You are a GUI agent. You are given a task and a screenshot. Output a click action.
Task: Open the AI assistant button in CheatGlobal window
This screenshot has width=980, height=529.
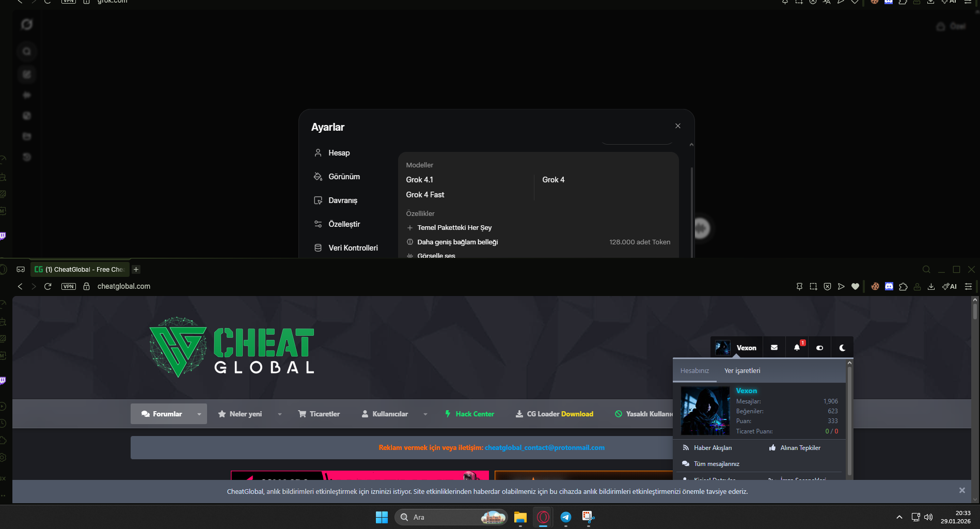950,286
